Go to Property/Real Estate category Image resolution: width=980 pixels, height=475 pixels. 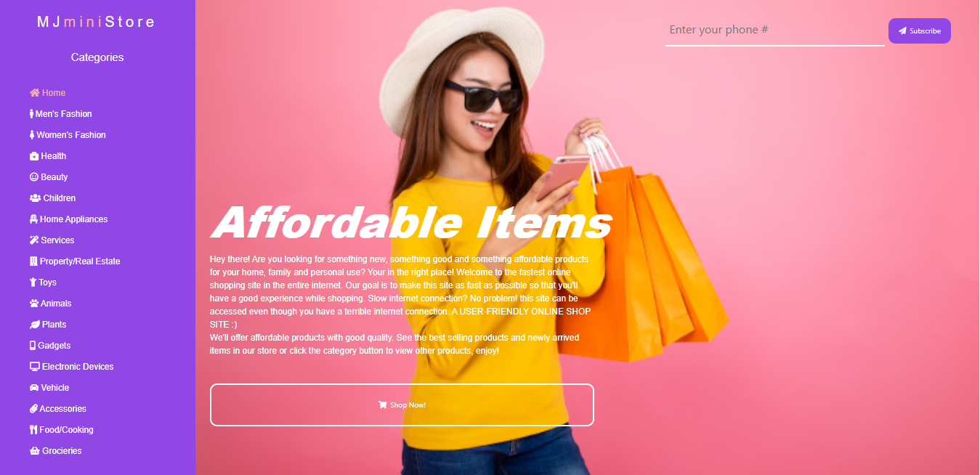[x=75, y=261]
